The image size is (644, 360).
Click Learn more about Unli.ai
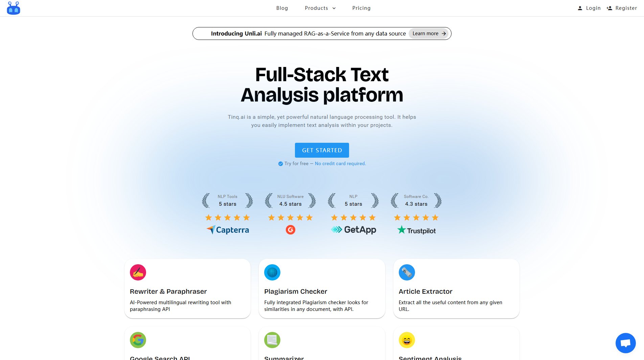[428, 33]
